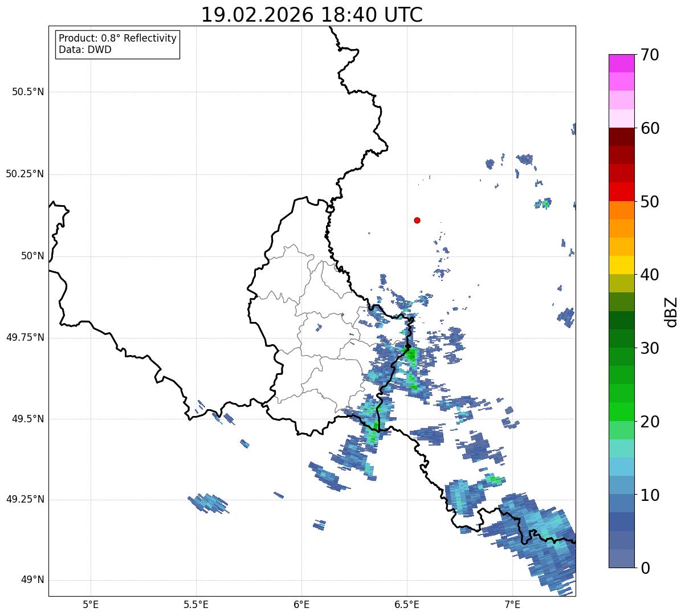Click the 6.5°E longitude label

coord(407,604)
